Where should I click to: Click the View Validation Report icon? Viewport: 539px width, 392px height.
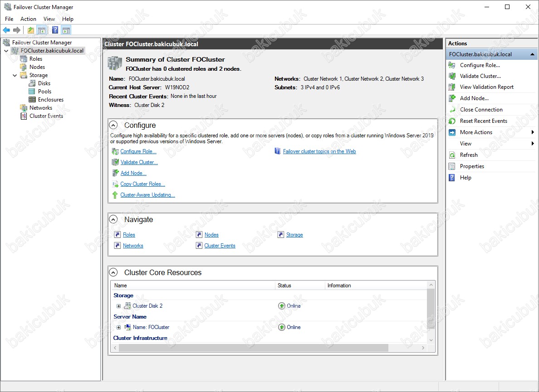(452, 87)
